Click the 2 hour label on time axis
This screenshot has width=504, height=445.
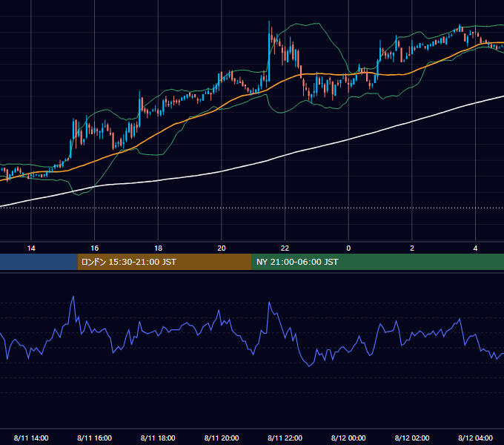[412, 248]
